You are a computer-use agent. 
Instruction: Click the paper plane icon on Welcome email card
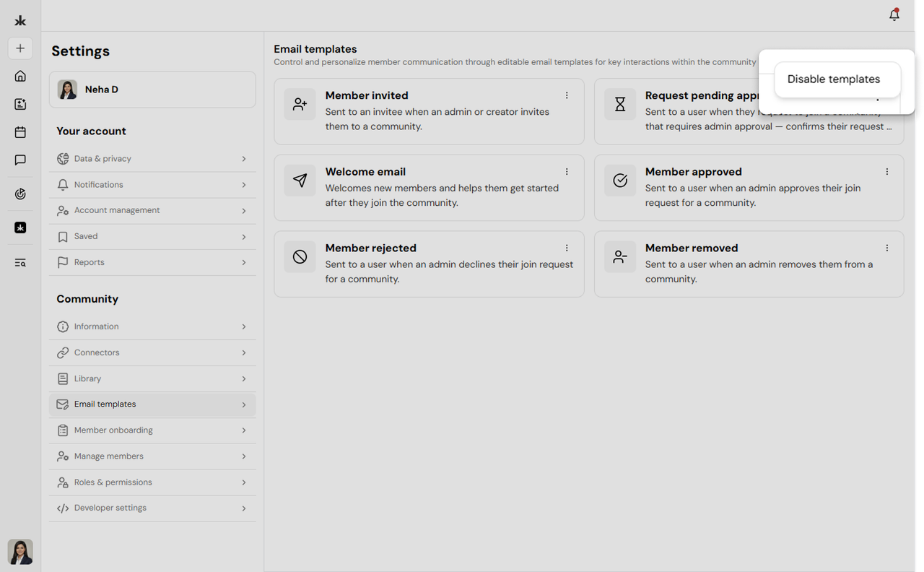[x=300, y=181]
